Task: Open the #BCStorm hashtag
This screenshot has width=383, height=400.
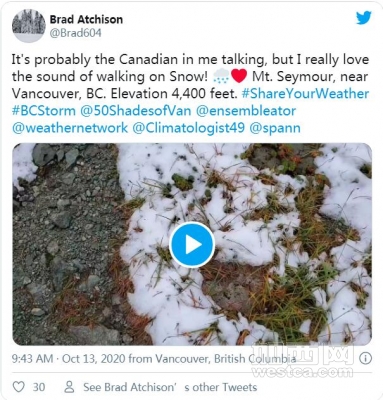Action: 44,111
